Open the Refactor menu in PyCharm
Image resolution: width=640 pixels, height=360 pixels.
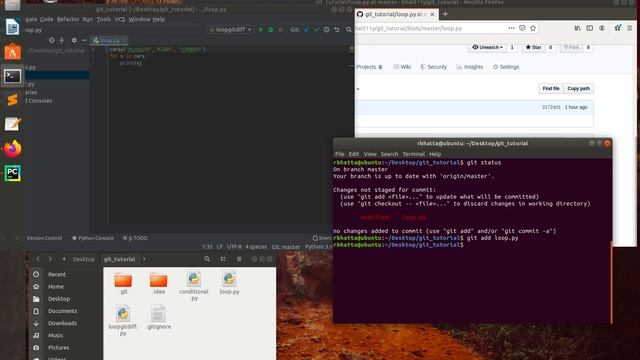coord(68,19)
